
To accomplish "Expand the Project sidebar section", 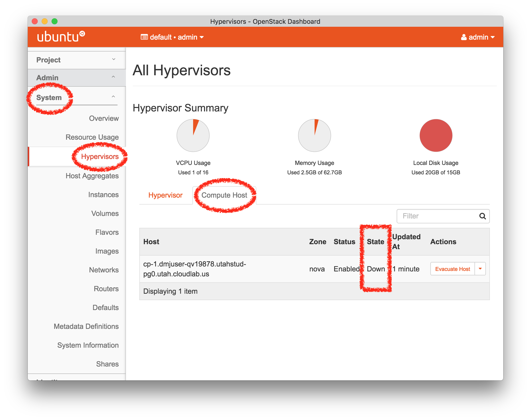I will click(77, 60).
